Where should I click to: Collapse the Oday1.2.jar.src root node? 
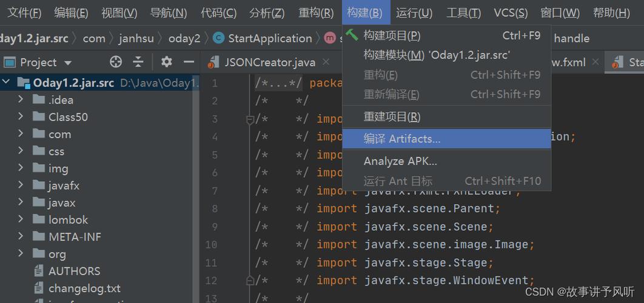click(6, 82)
